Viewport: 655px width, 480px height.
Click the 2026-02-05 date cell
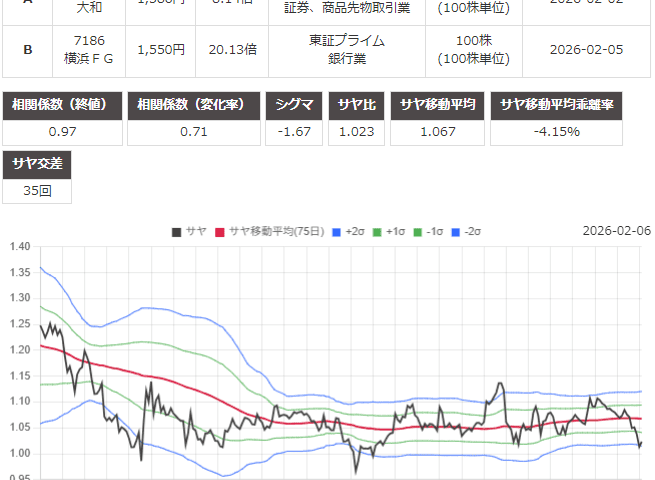click(x=591, y=50)
